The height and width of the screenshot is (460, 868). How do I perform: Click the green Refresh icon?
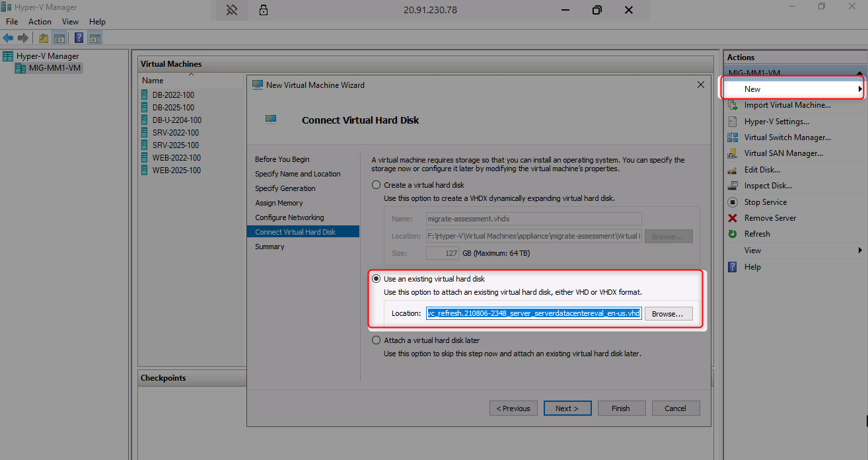733,234
